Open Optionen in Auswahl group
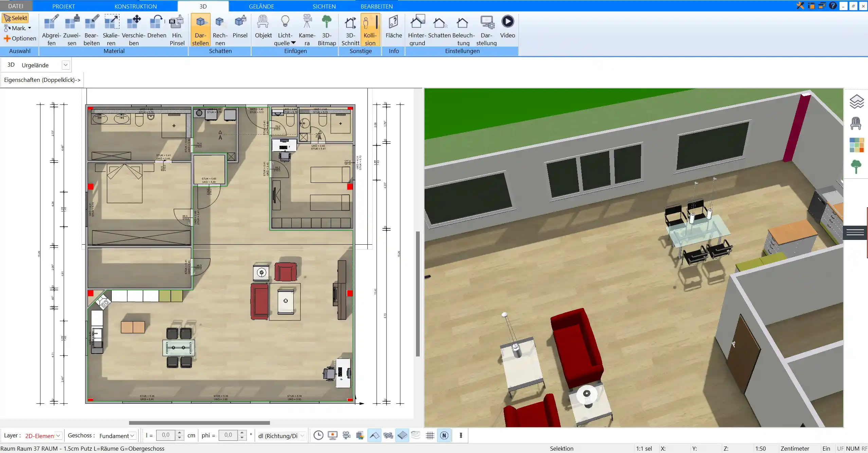Screen dimensions: 868x453 20,38
